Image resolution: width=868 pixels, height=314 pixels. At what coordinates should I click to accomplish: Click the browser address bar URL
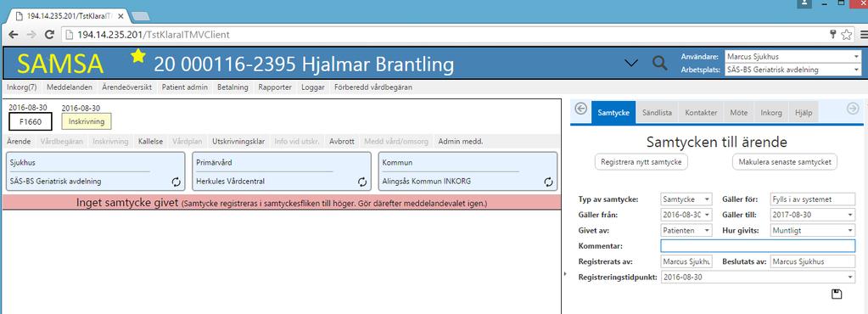[154, 35]
